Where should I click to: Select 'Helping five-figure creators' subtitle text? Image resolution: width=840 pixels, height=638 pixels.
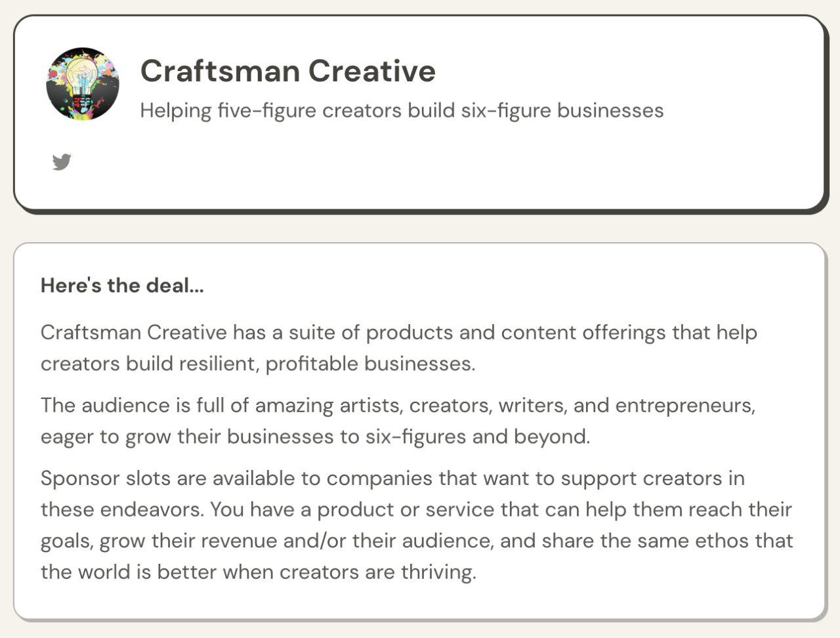click(402, 110)
